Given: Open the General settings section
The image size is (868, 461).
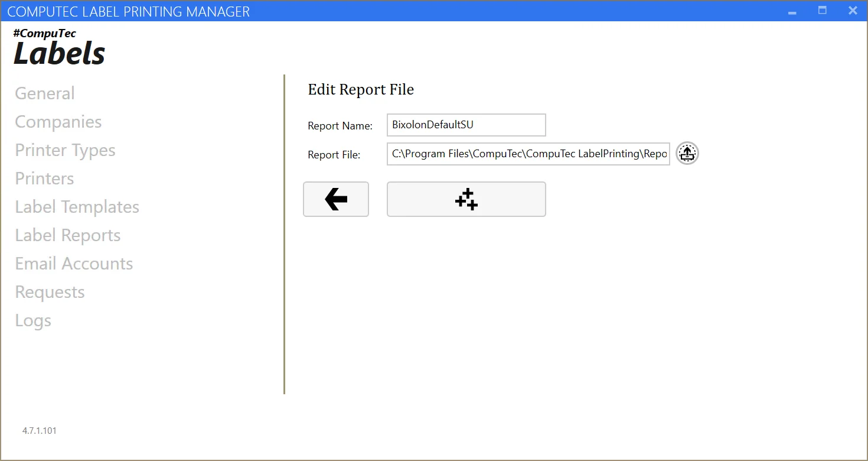Looking at the screenshot, I should click(44, 93).
